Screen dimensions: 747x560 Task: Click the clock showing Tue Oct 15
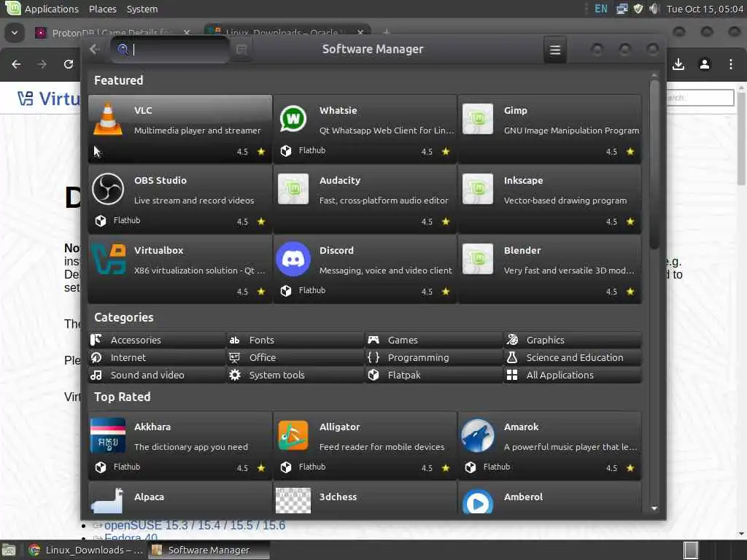[x=705, y=9]
